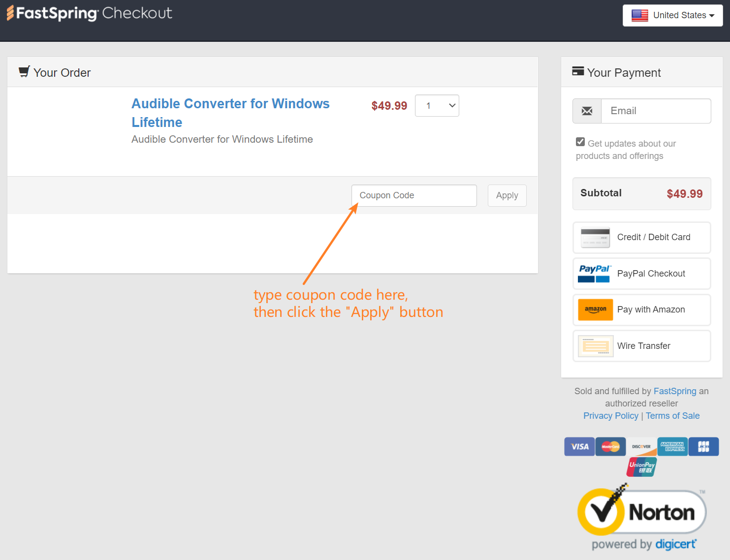Click the Apply coupon button
The width and height of the screenshot is (730, 560).
(x=507, y=195)
